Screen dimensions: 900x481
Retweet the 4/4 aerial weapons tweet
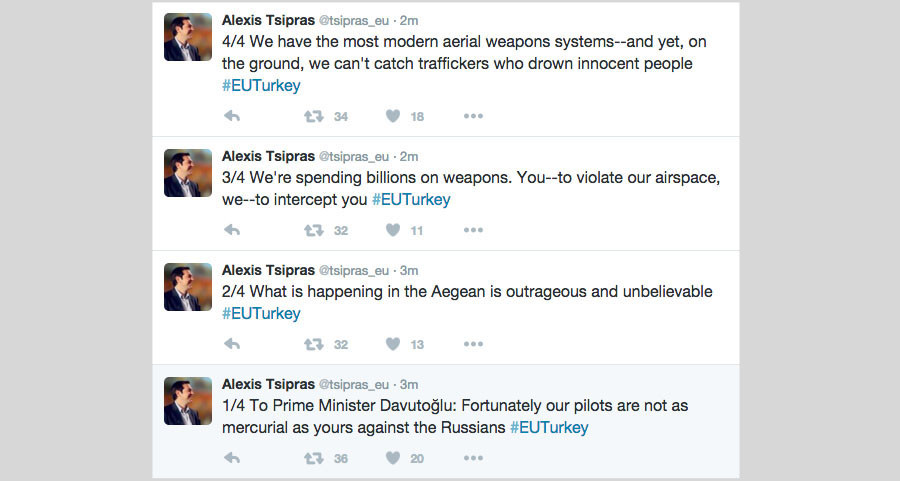pos(313,116)
